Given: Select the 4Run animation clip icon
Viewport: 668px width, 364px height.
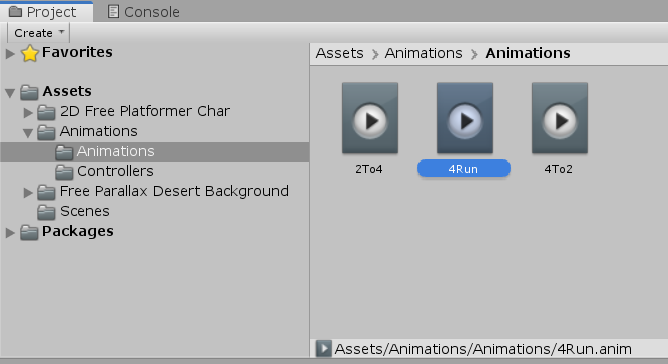Looking at the screenshot, I should pyautogui.click(x=465, y=118).
